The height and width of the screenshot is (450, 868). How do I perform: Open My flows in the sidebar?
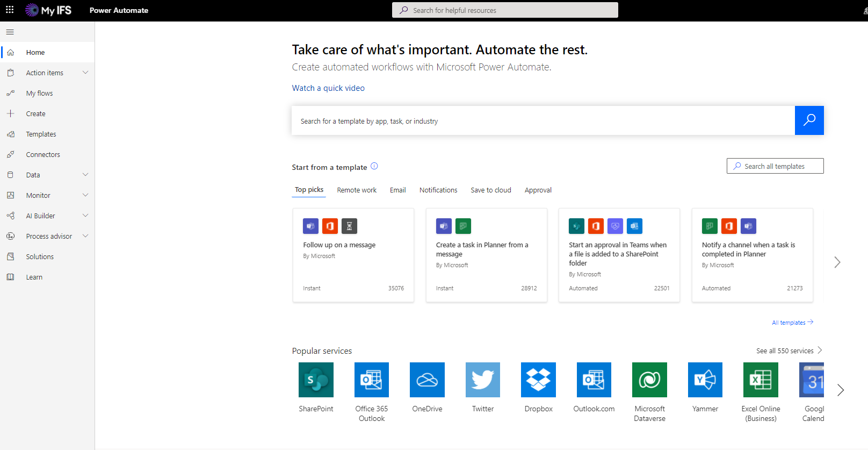(x=39, y=94)
